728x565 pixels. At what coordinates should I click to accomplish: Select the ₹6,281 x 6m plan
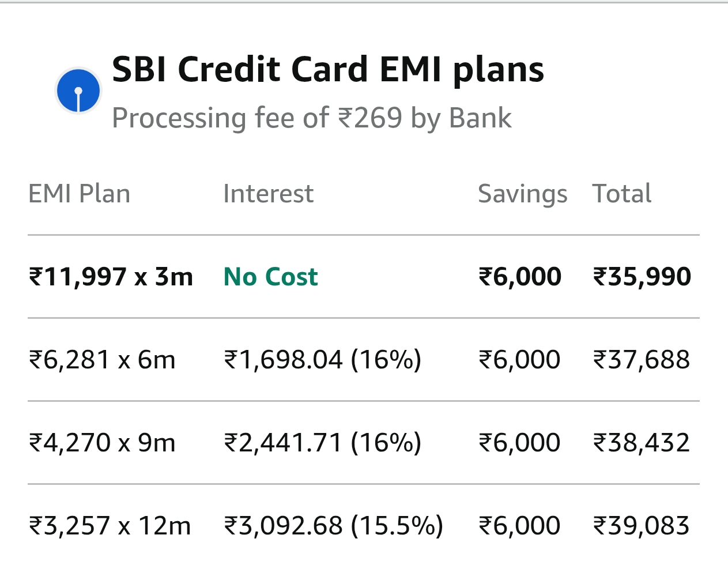point(102,360)
